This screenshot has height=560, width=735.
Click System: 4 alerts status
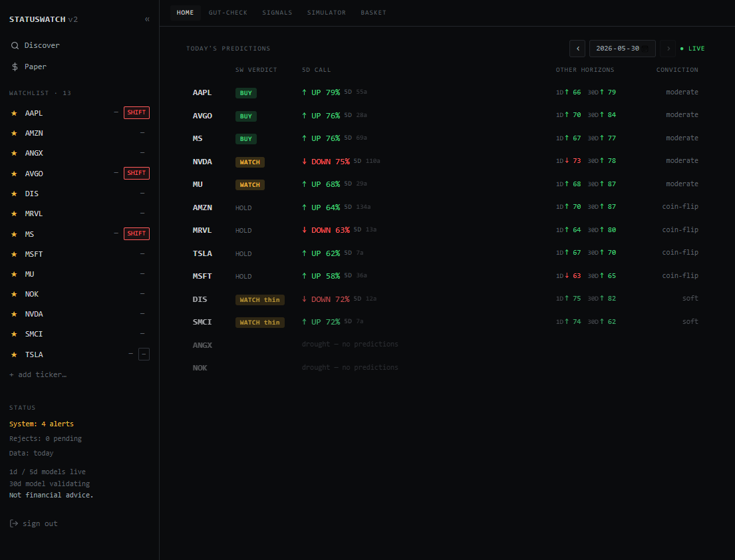[x=42, y=424]
